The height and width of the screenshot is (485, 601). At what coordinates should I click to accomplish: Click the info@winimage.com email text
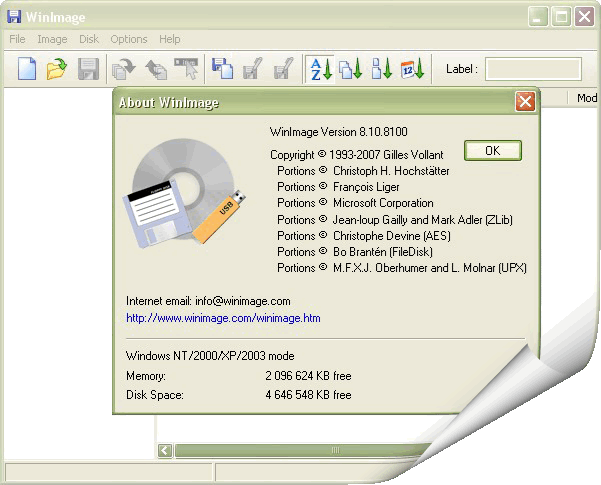pos(243,301)
